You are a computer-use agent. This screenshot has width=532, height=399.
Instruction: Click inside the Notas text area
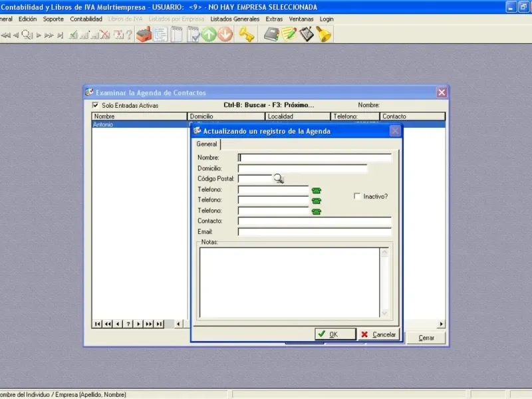(x=289, y=282)
